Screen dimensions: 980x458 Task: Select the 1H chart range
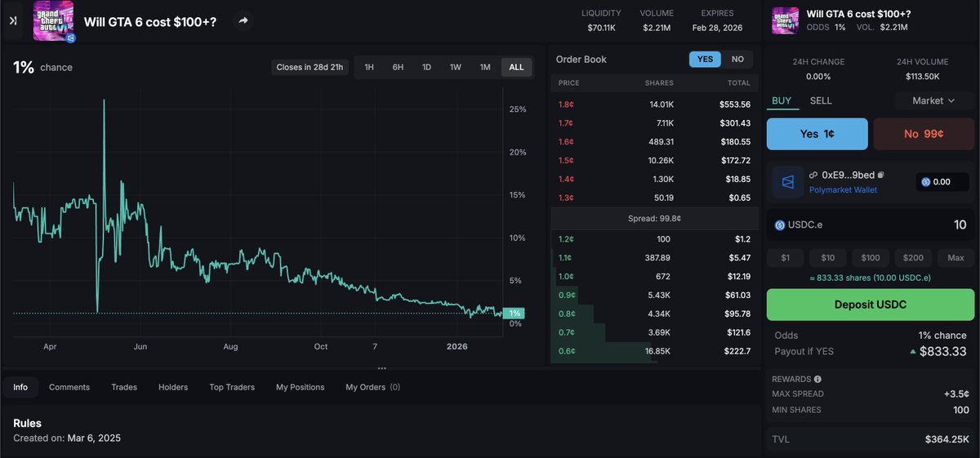pos(369,67)
